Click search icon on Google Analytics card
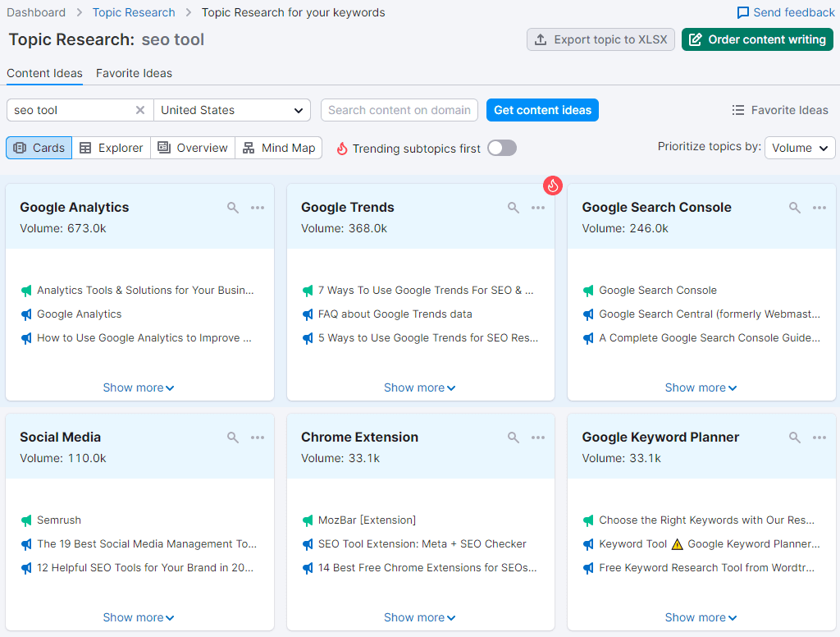The width and height of the screenshot is (840, 637). (232, 208)
